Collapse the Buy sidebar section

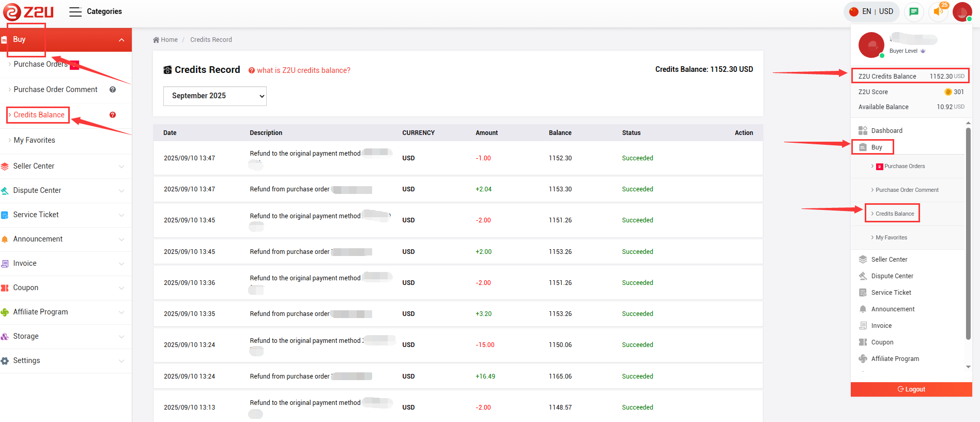click(x=121, y=40)
